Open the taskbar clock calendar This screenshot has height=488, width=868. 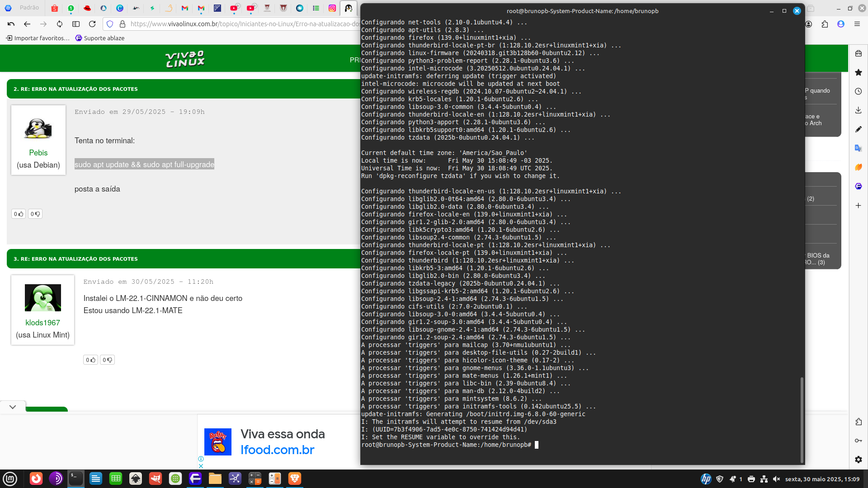[822, 479]
